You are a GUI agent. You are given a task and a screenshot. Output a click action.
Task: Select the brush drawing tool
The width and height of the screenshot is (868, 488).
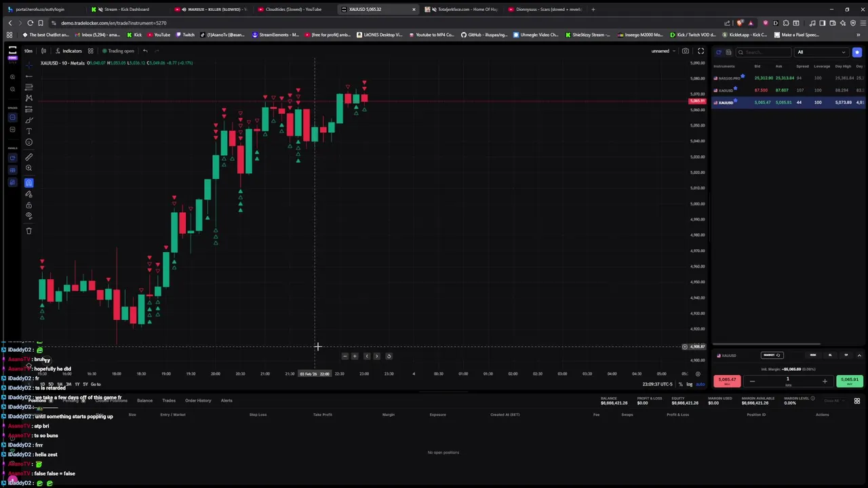(x=28, y=120)
